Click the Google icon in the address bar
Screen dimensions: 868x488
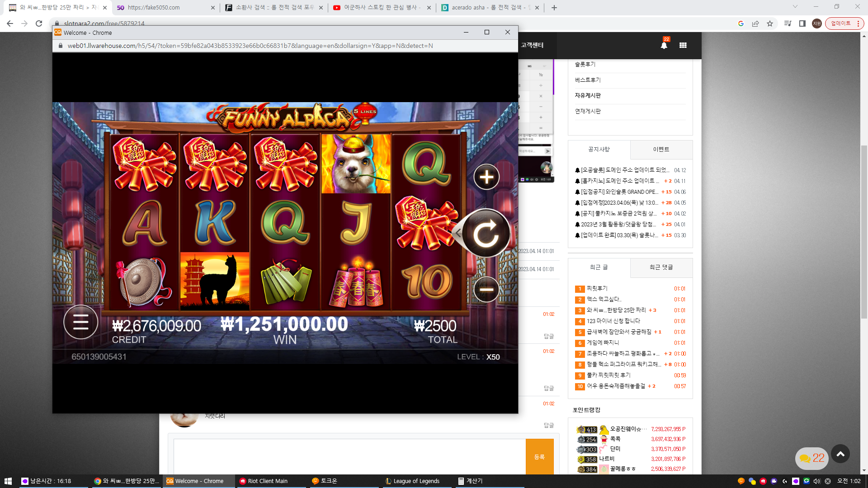click(741, 23)
